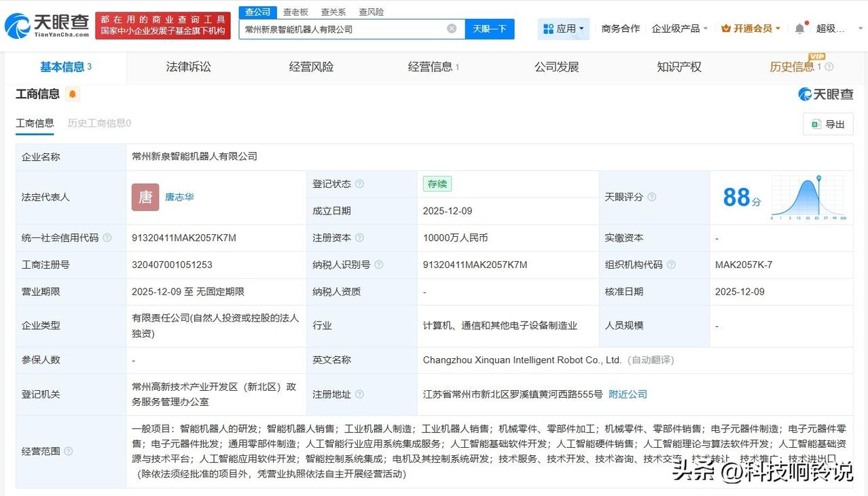
Task: Open the 公司发展 tab
Action: [x=557, y=67]
